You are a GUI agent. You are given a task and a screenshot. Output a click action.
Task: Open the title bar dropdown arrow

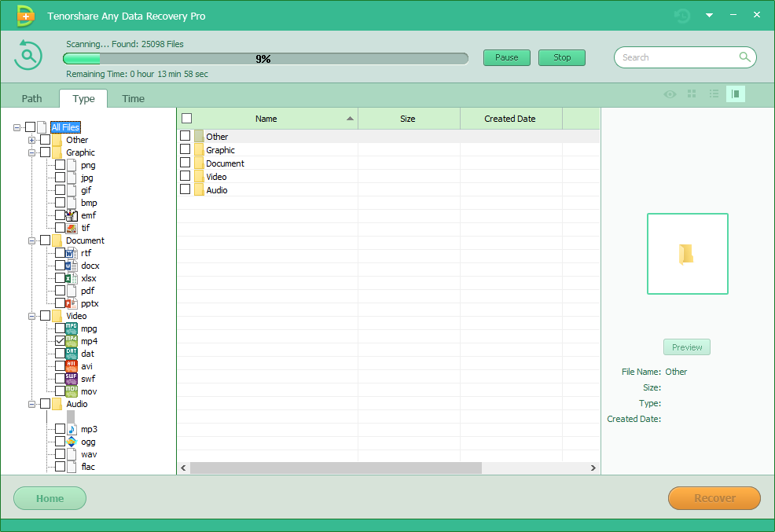709,15
